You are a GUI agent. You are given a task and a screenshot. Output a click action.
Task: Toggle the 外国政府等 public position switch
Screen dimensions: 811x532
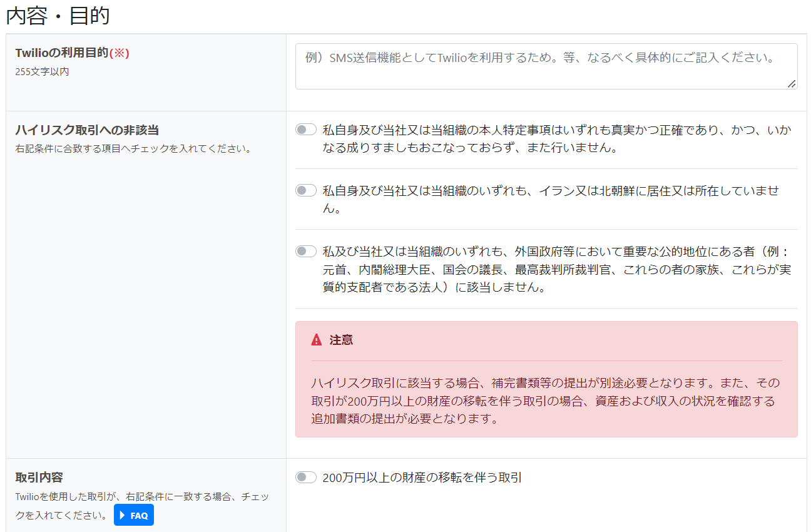(306, 251)
